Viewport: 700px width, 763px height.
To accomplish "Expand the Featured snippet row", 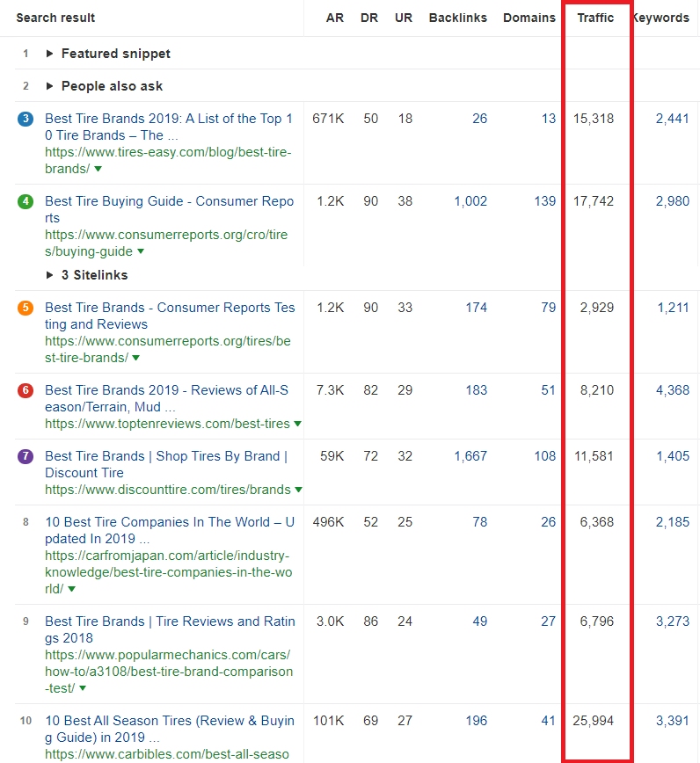I will click(x=50, y=54).
